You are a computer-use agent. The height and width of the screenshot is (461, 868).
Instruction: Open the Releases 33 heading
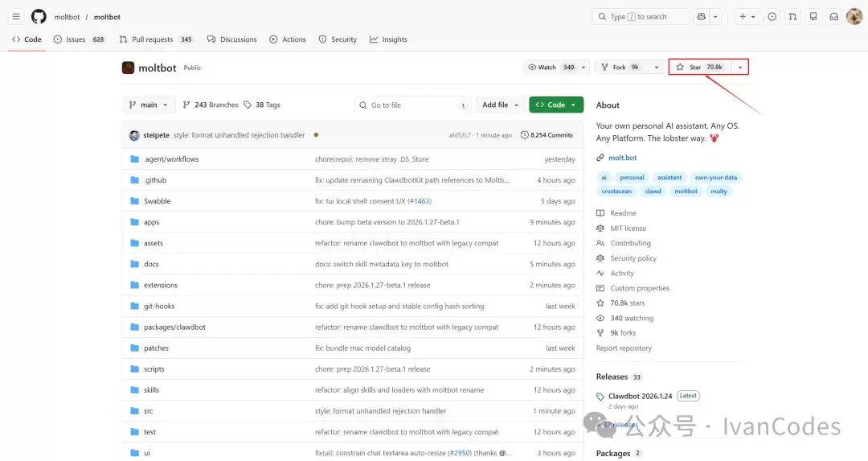click(x=618, y=377)
